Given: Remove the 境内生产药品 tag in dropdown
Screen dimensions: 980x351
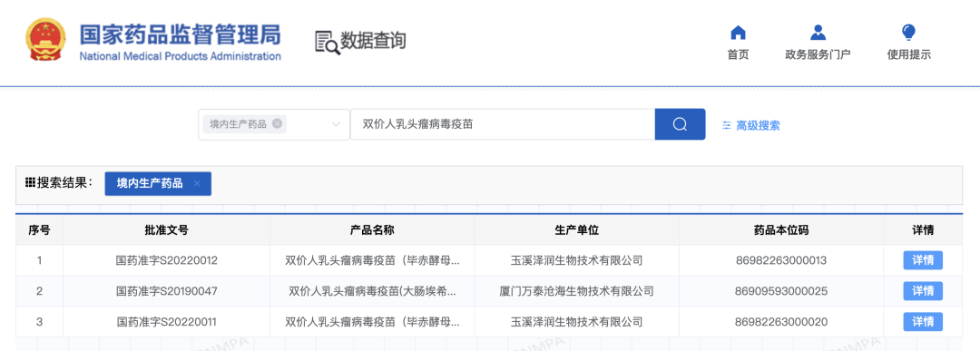Looking at the screenshot, I should 277,123.
